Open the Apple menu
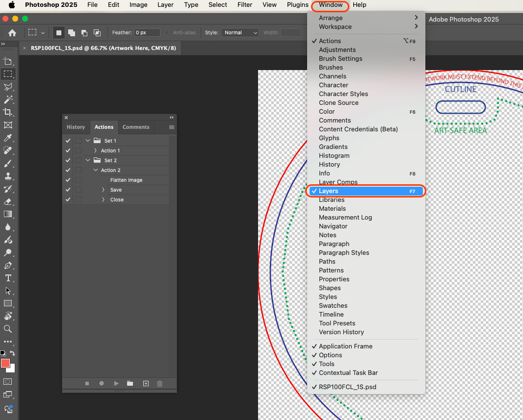This screenshot has width=523, height=420. (12, 5)
